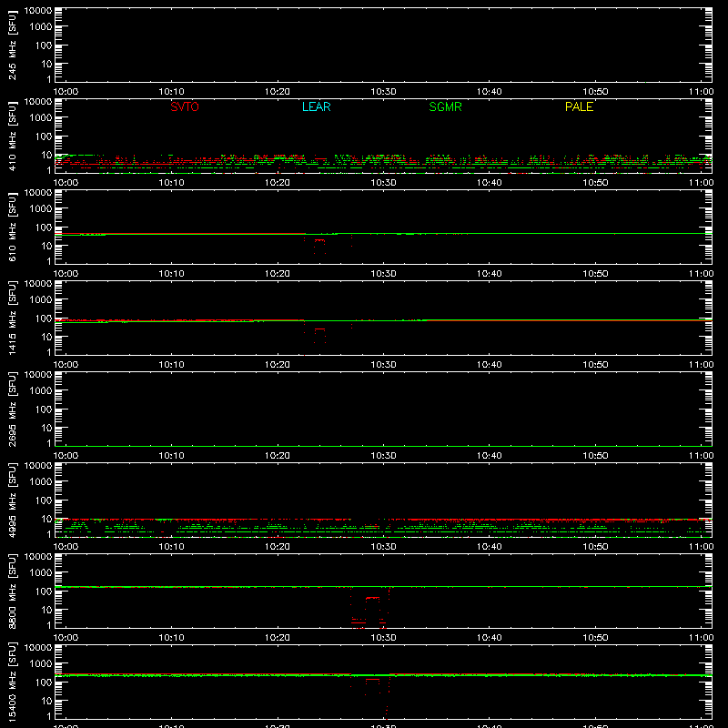This screenshot has height=728, width=728.
Task: Click the 10:30 time label below the 245 MHz plot
Action: pyautogui.click(x=383, y=92)
